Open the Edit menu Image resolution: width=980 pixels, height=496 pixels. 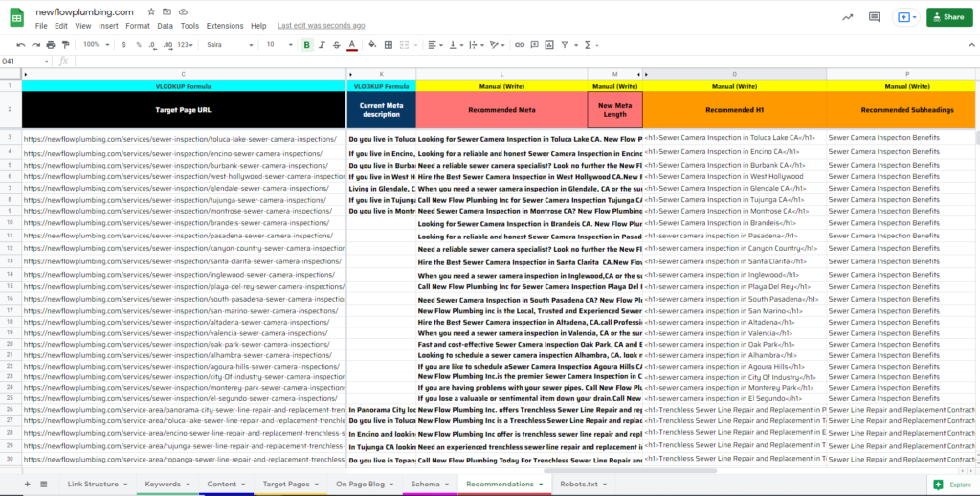point(61,26)
